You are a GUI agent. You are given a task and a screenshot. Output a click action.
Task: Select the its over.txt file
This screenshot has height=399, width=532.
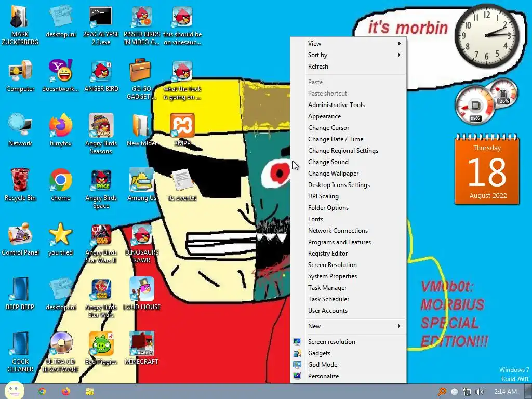click(x=182, y=185)
